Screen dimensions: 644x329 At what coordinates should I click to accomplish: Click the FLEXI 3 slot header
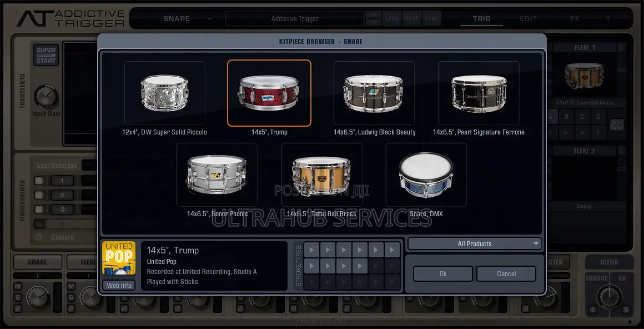[x=585, y=151]
